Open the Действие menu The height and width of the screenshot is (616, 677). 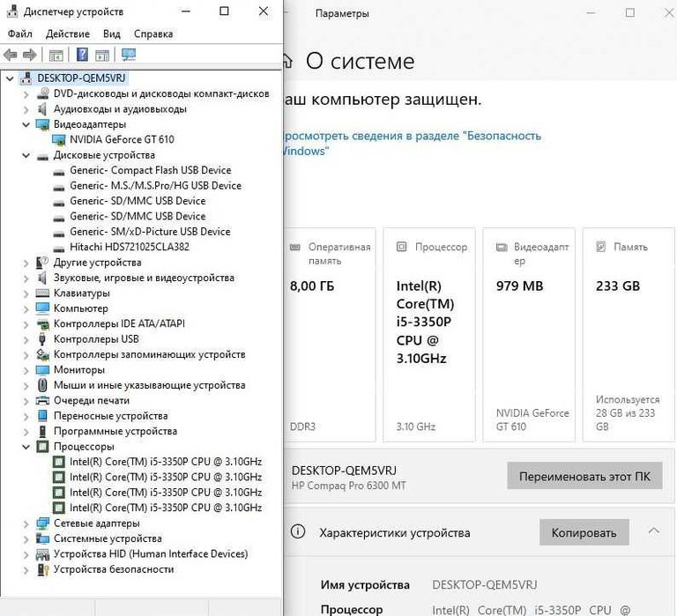point(68,33)
